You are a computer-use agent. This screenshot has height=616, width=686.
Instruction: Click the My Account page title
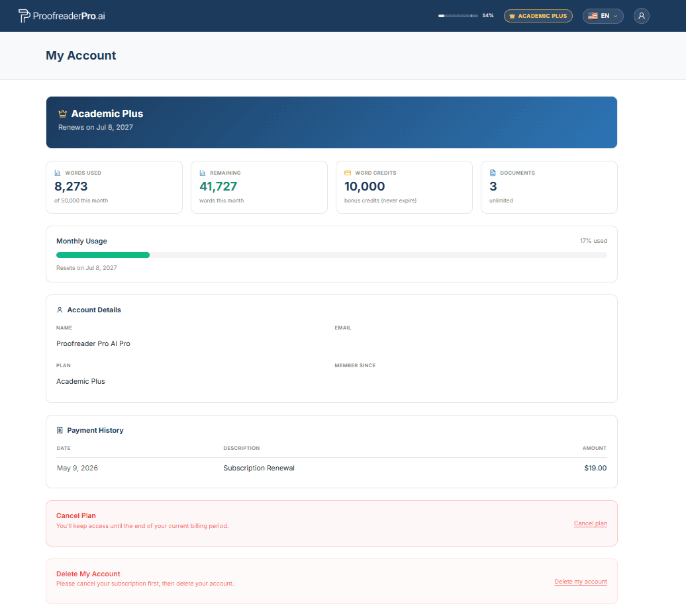coord(81,56)
